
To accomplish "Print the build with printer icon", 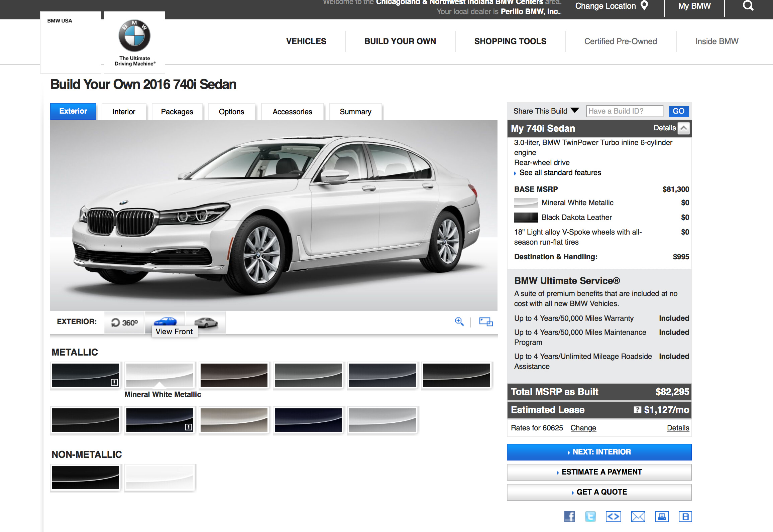I will click(x=662, y=517).
